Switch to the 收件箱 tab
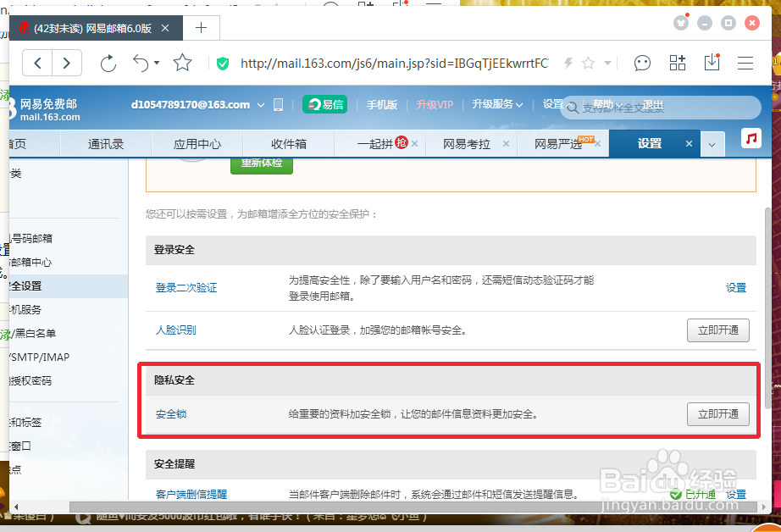Image resolution: width=781 pixels, height=532 pixels. 288,144
